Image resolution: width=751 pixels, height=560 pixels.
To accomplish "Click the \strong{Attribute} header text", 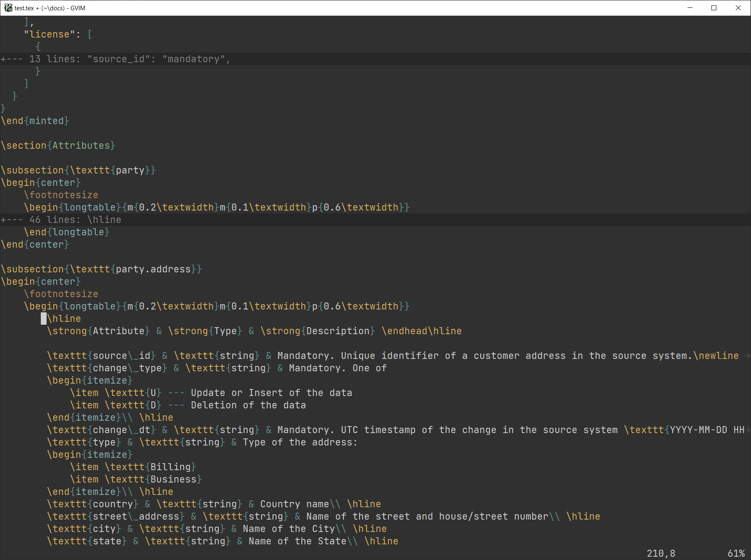I will pyautogui.click(x=99, y=331).
